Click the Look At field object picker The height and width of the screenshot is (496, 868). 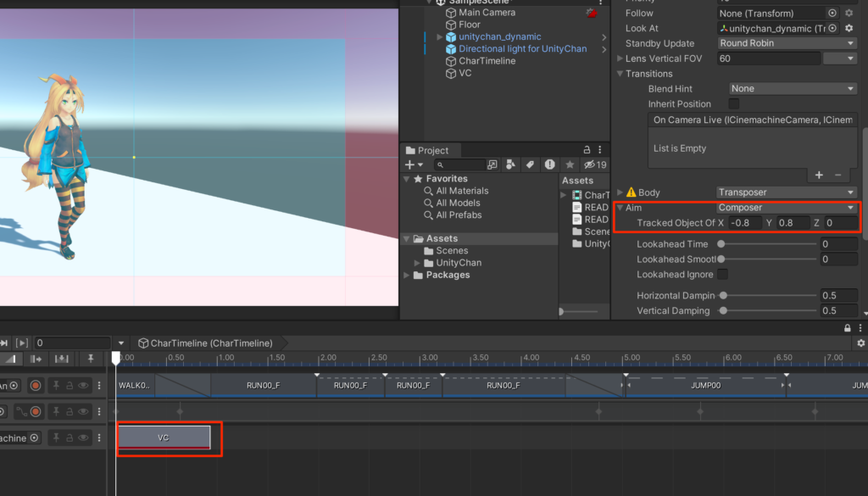point(832,28)
